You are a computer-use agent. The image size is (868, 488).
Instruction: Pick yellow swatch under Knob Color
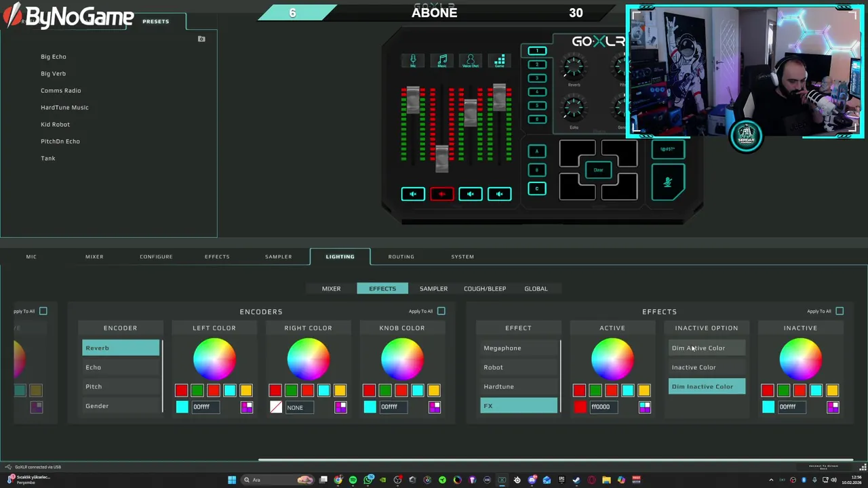(x=434, y=390)
